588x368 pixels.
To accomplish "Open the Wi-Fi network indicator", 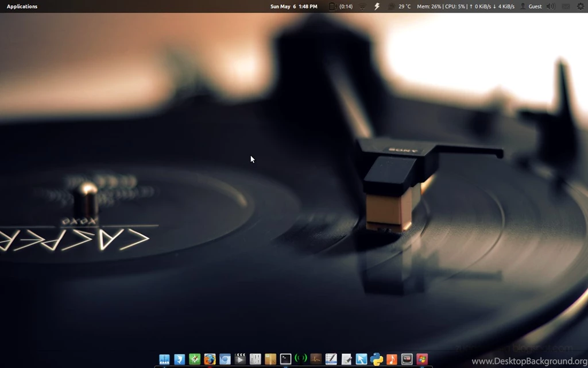I will [362, 6].
